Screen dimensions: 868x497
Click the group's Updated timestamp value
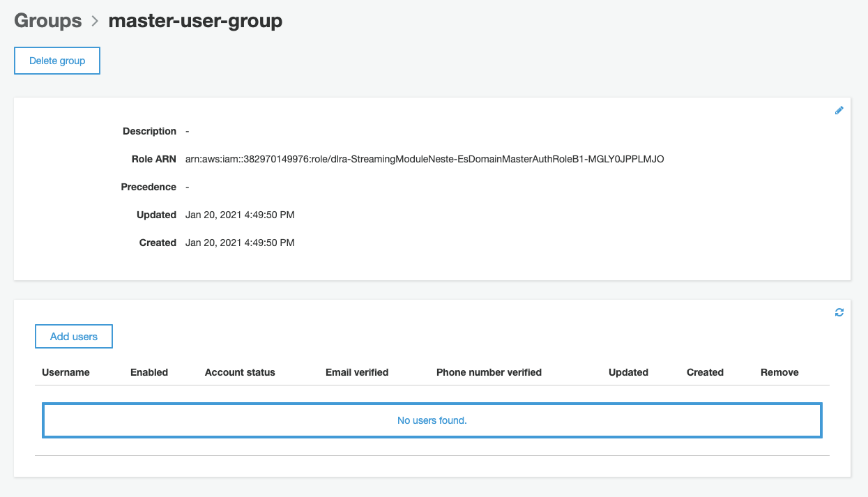[x=240, y=215]
